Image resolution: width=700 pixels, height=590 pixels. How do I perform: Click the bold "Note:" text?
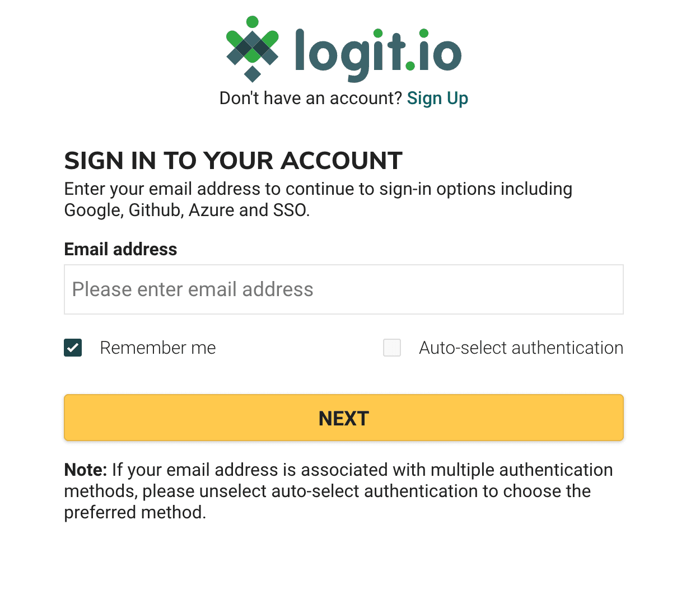(85, 470)
